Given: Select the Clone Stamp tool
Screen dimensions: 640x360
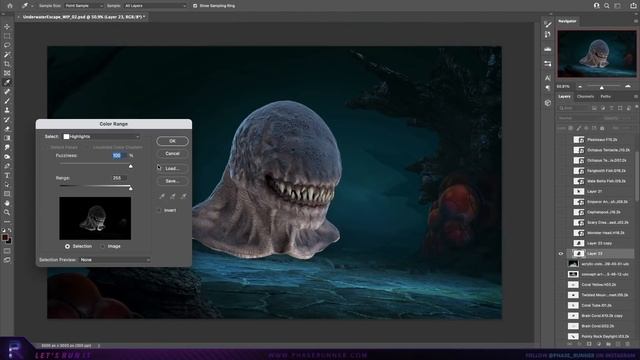Looking at the screenshot, I should coord(7,110).
